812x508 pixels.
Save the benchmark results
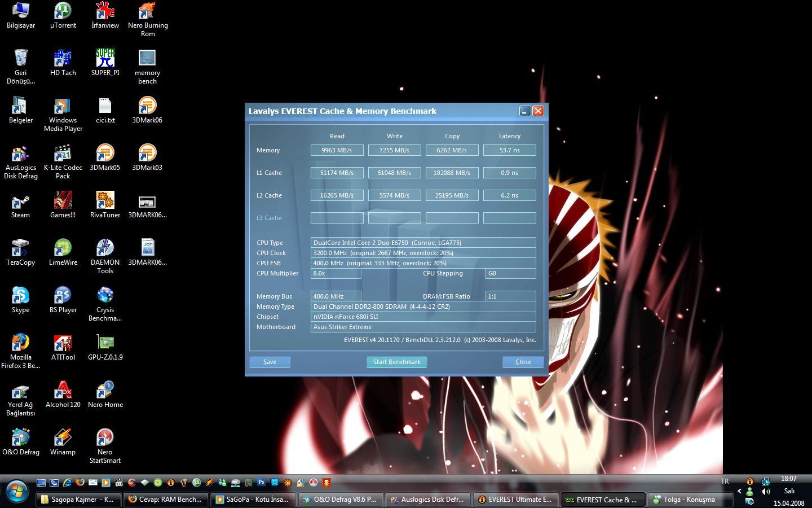pyautogui.click(x=270, y=362)
